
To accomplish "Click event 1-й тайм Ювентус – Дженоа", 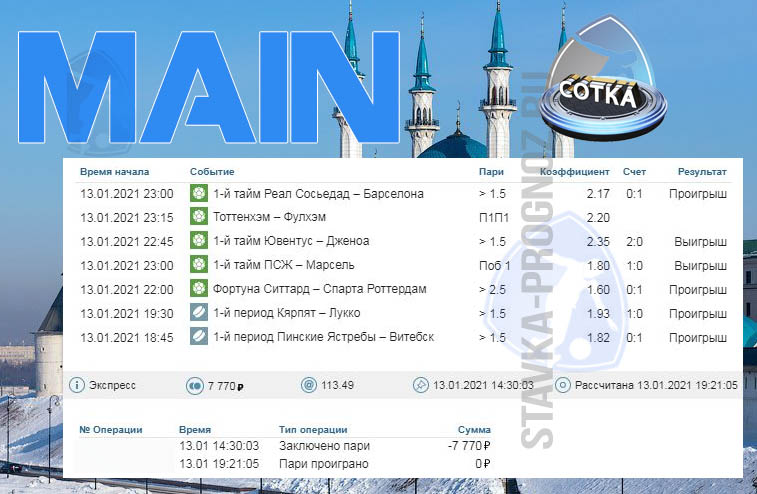I will (291, 240).
